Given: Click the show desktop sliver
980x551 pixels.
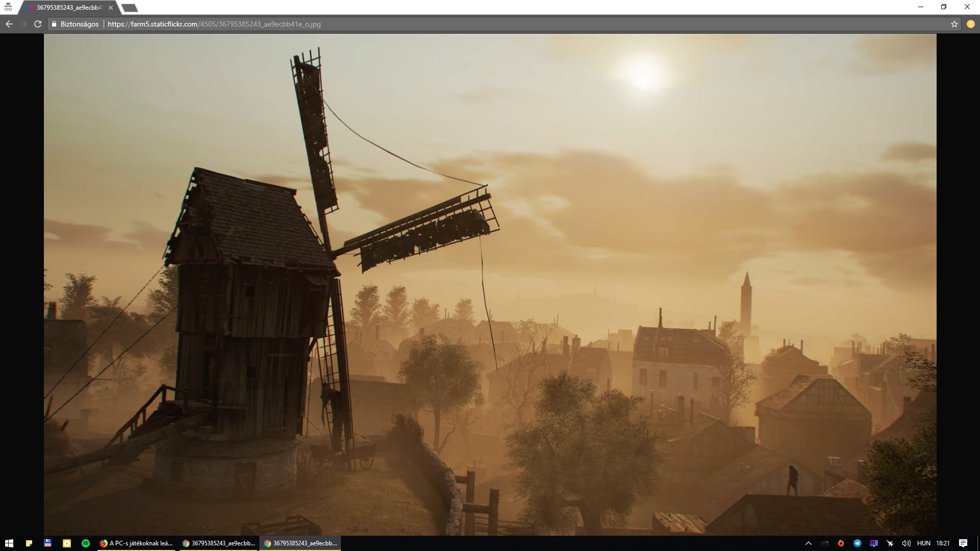Looking at the screenshot, I should pos(978,543).
